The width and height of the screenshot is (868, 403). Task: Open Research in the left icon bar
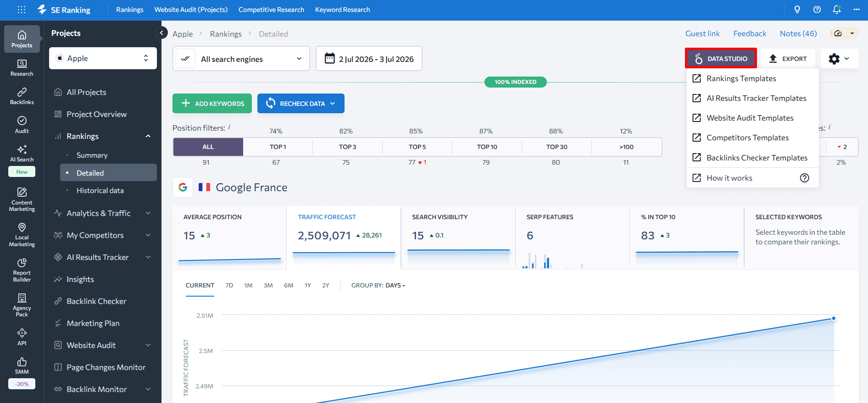(22, 68)
